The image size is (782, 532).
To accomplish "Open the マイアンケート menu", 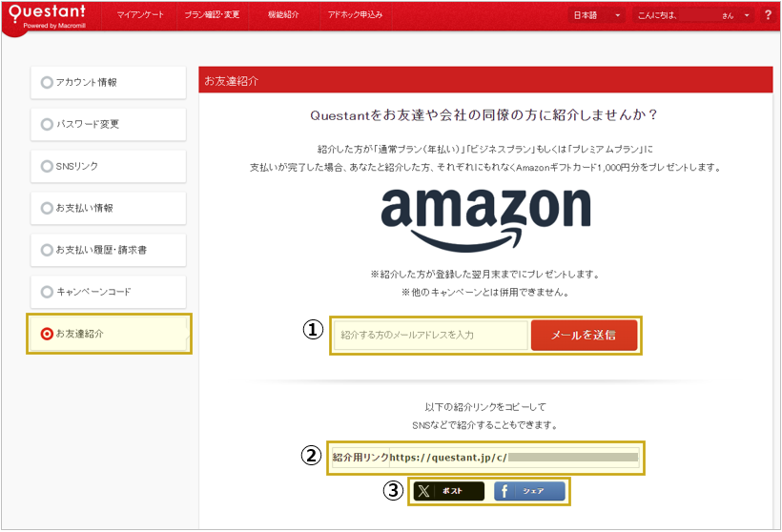I will 140,15.
